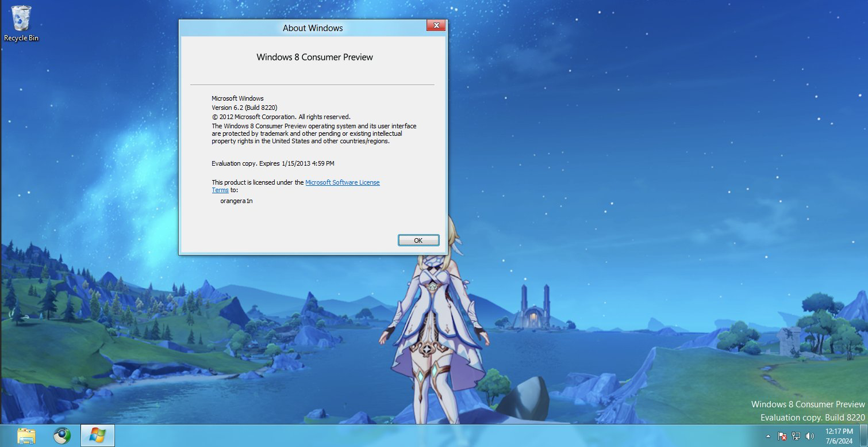The width and height of the screenshot is (868, 447).
Task: Click the '© 2012 Microsoft Corporation' copyright line
Action: click(281, 117)
